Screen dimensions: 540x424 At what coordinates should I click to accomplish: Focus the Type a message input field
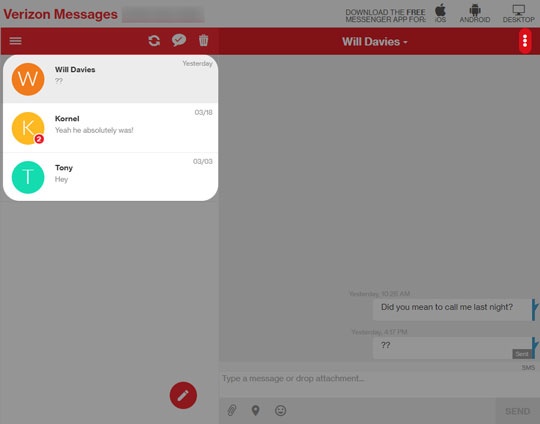pyautogui.click(x=380, y=384)
